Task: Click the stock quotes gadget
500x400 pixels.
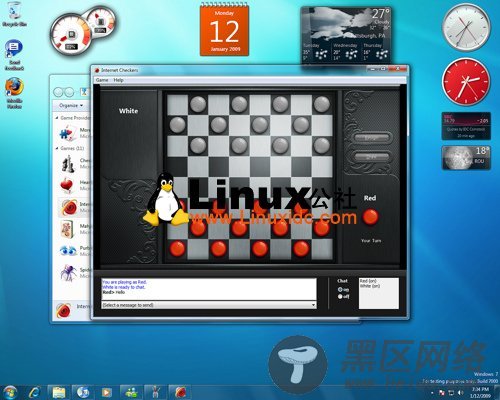Action: (x=466, y=126)
